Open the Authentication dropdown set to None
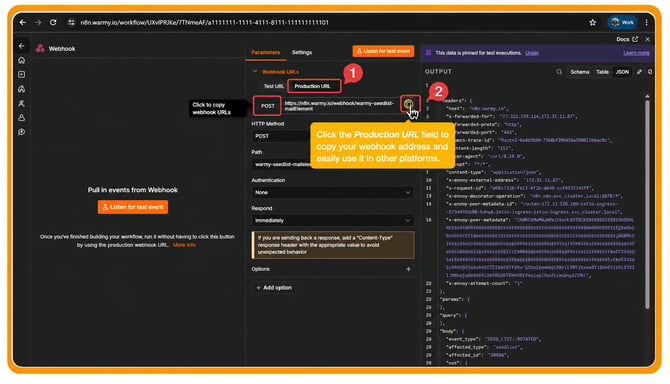 click(x=332, y=192)
